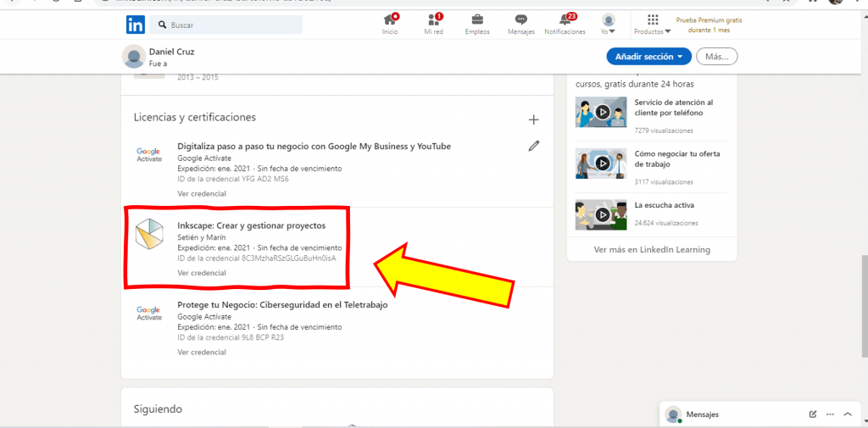Open La escucha activa course title

coord(665,205)
